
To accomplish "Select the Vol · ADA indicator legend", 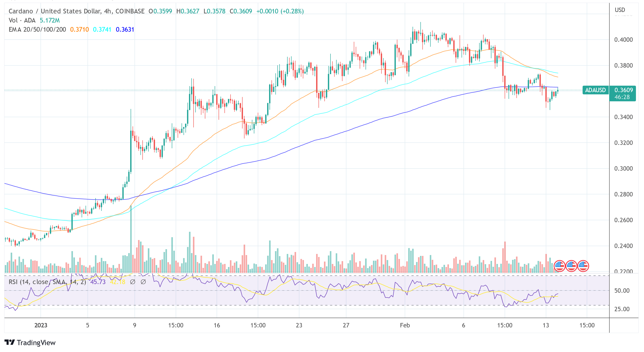I will (x=22, y=20).
